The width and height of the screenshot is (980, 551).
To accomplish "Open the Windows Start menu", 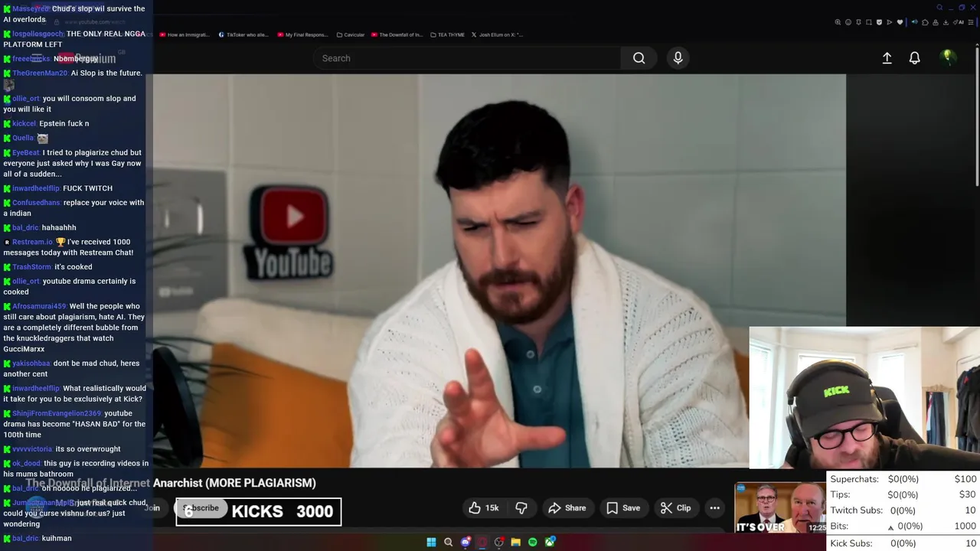I will coord(431,543).
